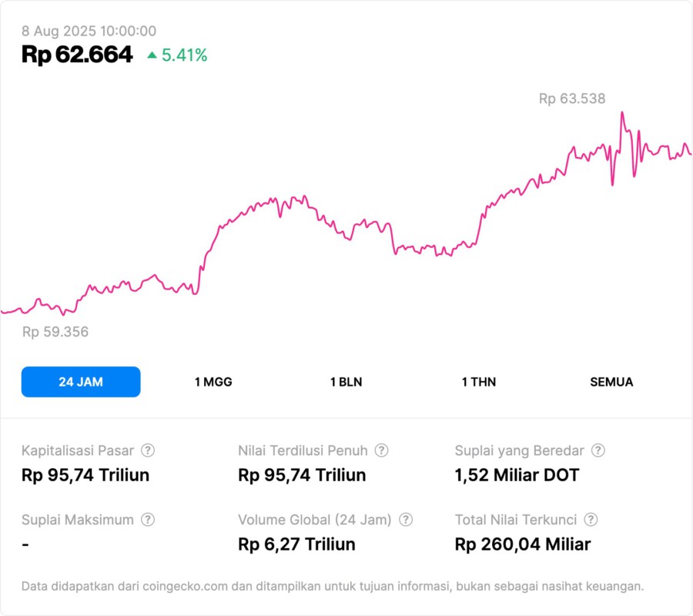Select the 24 JAM time range
The image size is (693, 616).
(x=81, y=382)
